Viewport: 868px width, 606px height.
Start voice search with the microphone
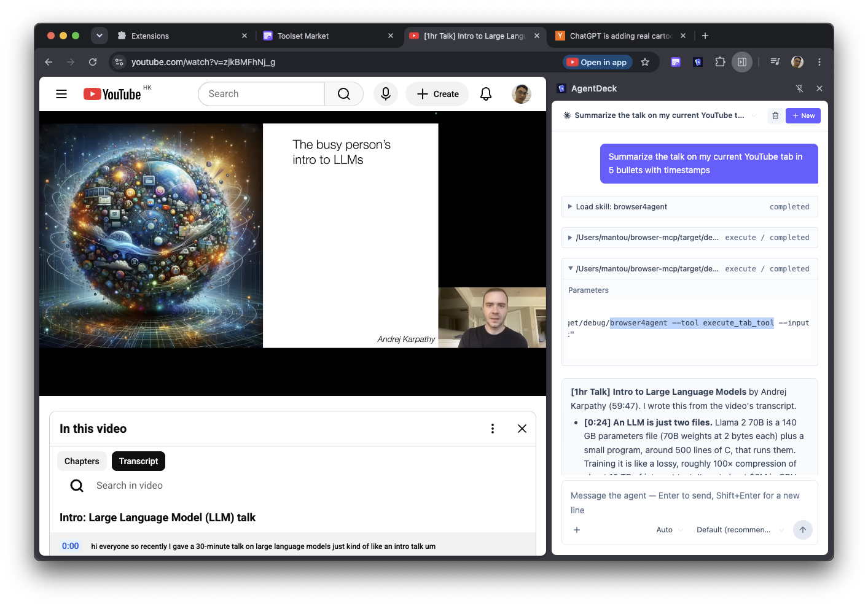pos(386,94)
